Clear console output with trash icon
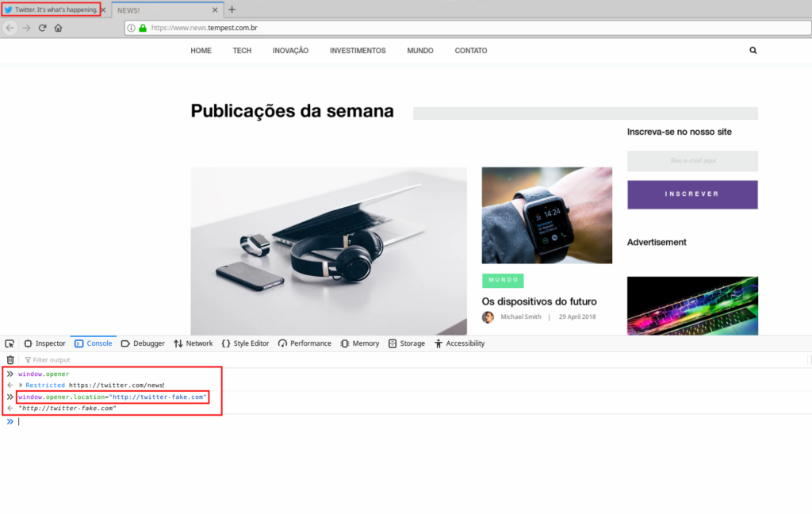This screenshot has height=514, width=812. tap(10, 360)
